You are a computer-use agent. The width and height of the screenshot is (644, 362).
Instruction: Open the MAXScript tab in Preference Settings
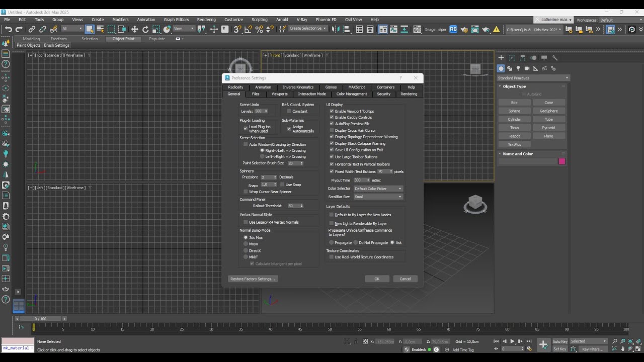click(x=357, y=87)
